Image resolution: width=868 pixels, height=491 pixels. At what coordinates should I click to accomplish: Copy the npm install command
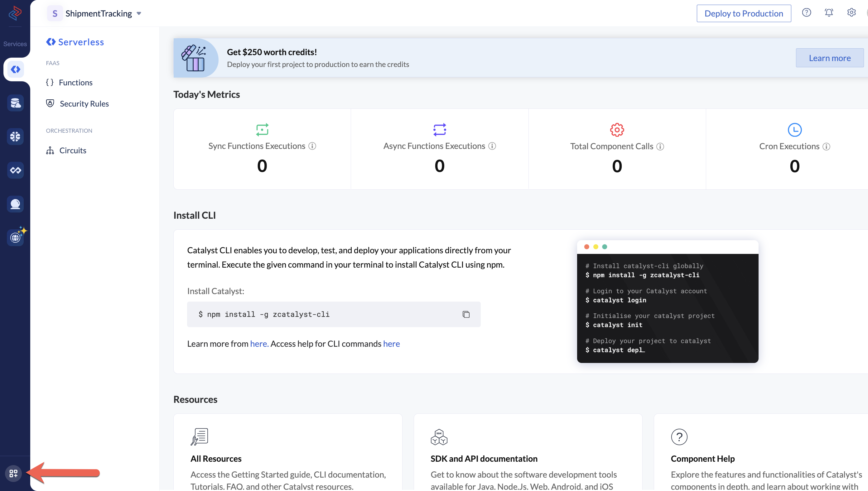[466, 314]
